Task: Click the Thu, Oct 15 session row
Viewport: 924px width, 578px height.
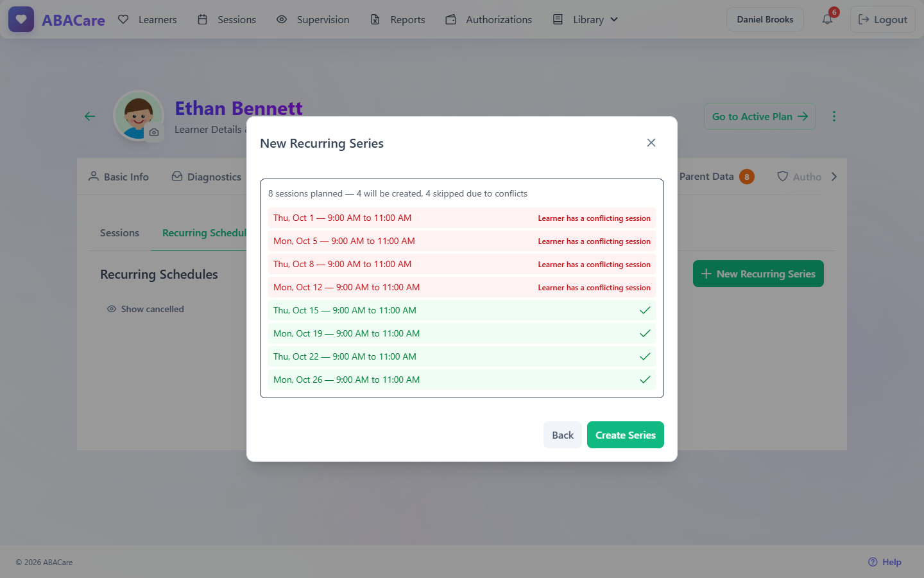Action: tap(462, 310)
